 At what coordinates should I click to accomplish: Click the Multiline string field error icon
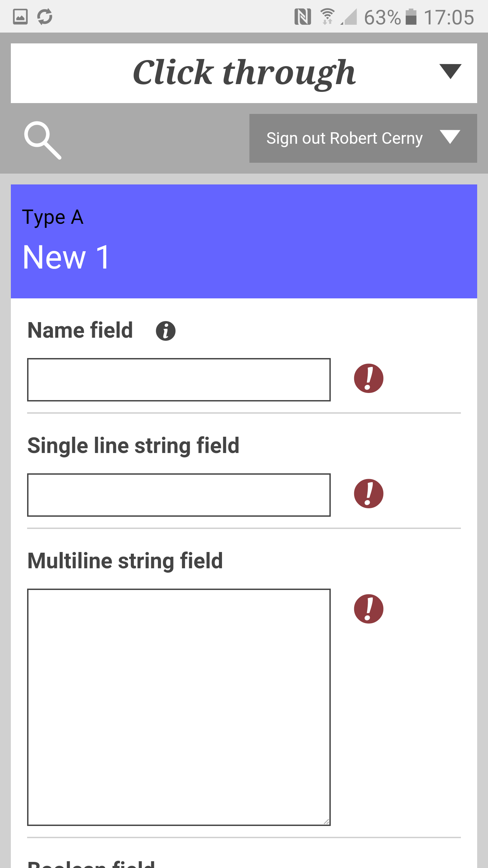(368, 609)
